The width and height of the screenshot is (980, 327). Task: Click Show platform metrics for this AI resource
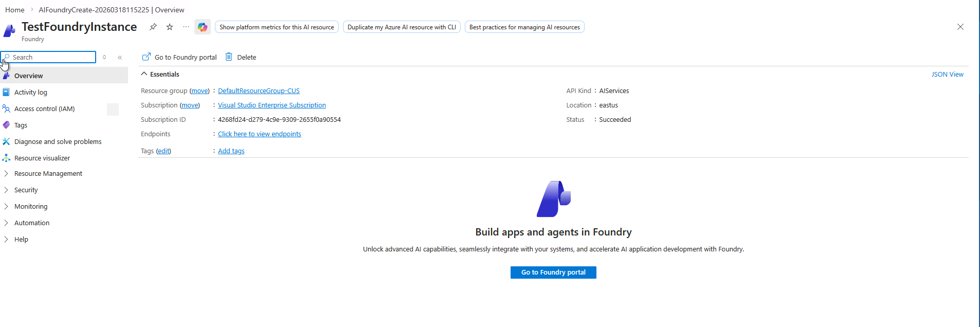pyautogui.click(x=277, y=27)
